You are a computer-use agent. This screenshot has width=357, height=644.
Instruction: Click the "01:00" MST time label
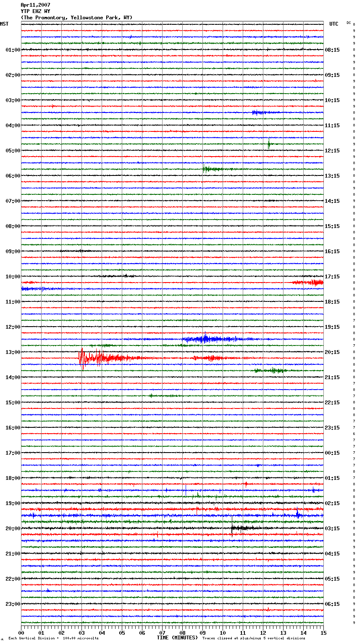[x=13, y=50]
